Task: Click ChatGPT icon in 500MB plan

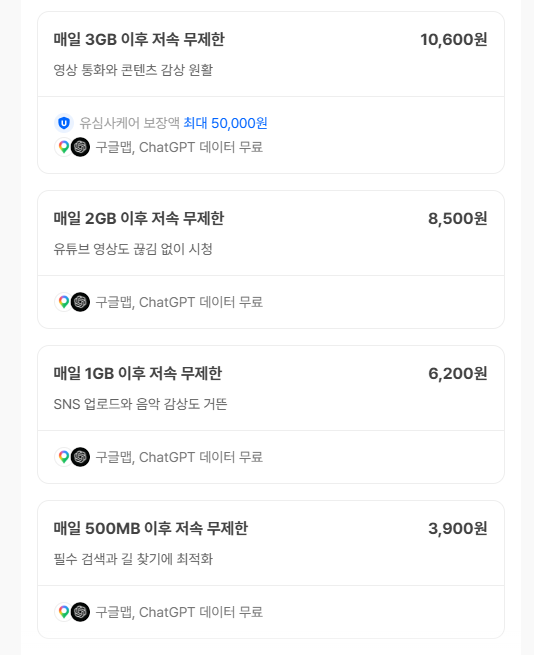Action: coord(80,612)
